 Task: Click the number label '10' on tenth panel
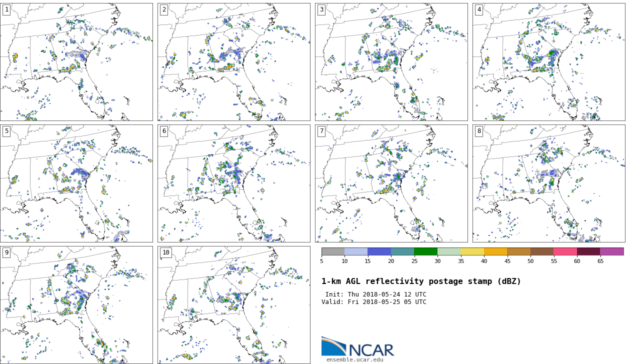[x=165, y=252]
